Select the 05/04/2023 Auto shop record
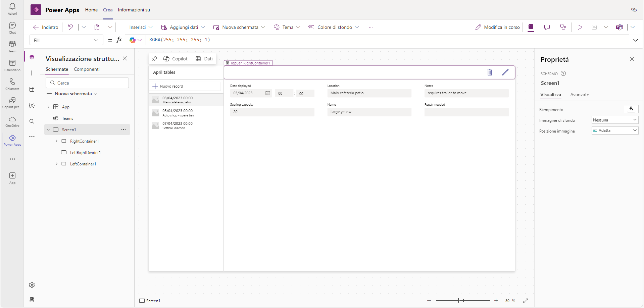This screenshot has height=308, width=644. tap(186, 113)
